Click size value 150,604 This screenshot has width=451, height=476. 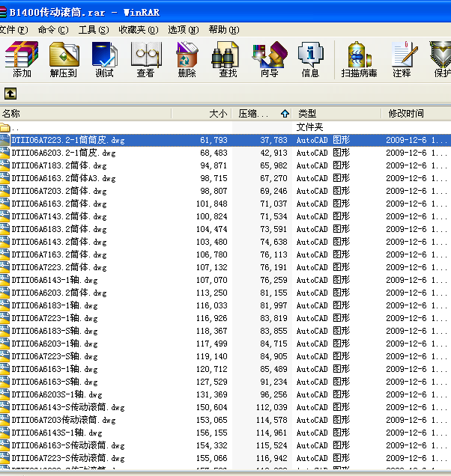(212, 407)
